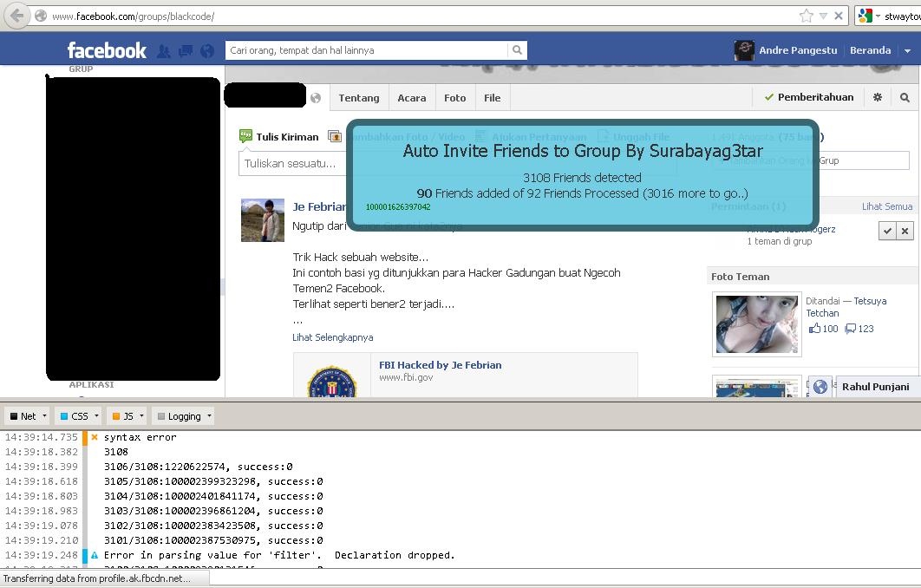Click Andre Pangestu's profile avatar

point(744,50)
